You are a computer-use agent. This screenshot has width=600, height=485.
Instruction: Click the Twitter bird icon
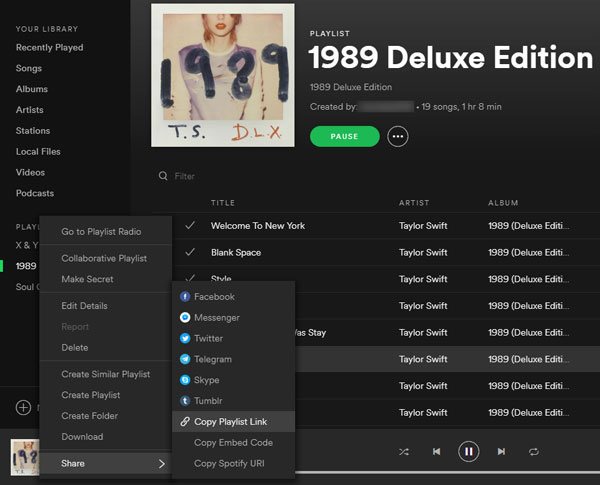click(x=185, y=338)
